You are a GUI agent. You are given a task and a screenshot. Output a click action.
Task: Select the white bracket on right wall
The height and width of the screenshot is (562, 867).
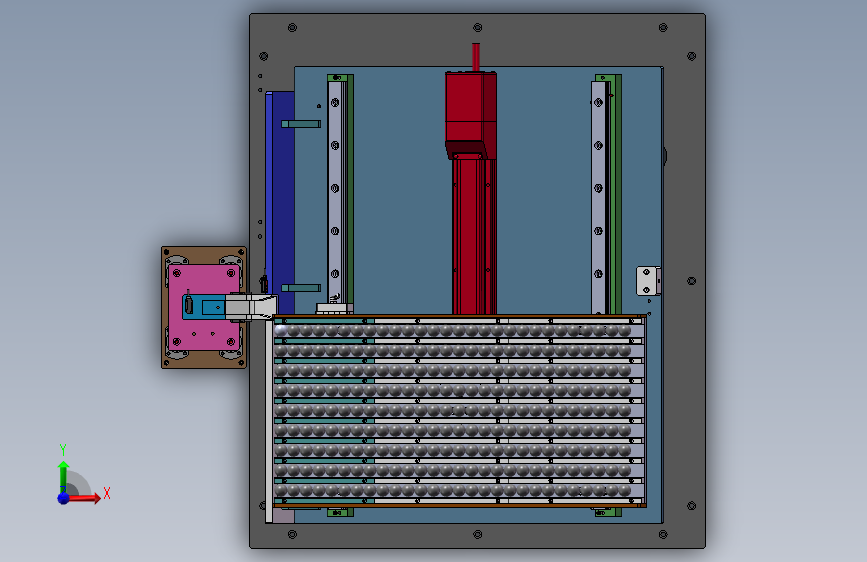[x=647, y=281]
